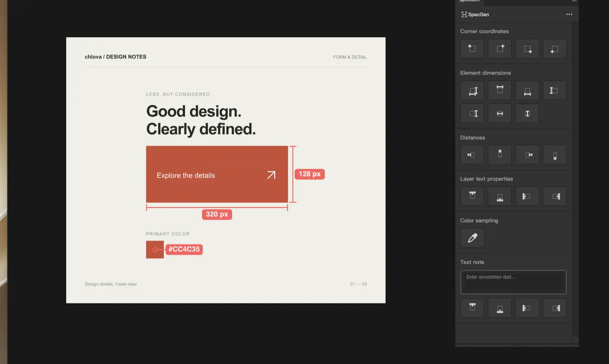Place layer text properties above layer
This screenshot has height=364, width=609.
pyautogui.click(x=472, y=196)
